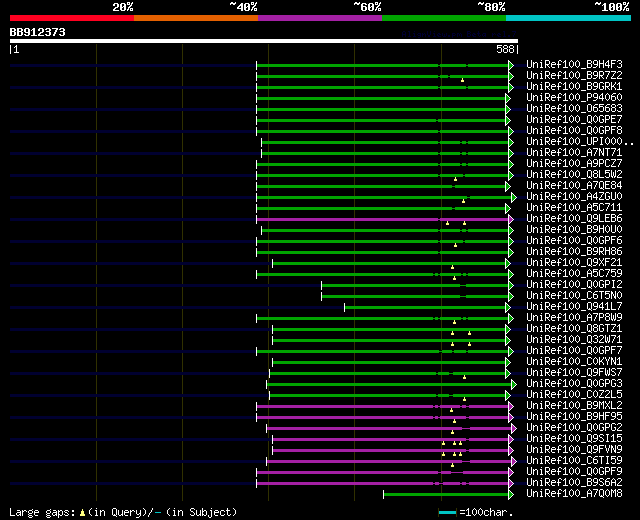Select the UniRef100_Q0GPI2 label

click(x=574, y=285)
